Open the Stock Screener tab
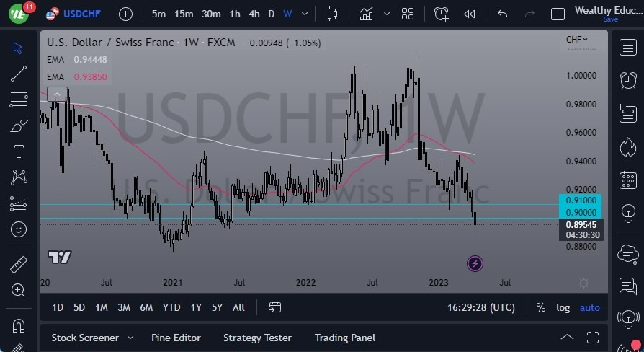This screenshot has width=644, height=352. (85, 338)
